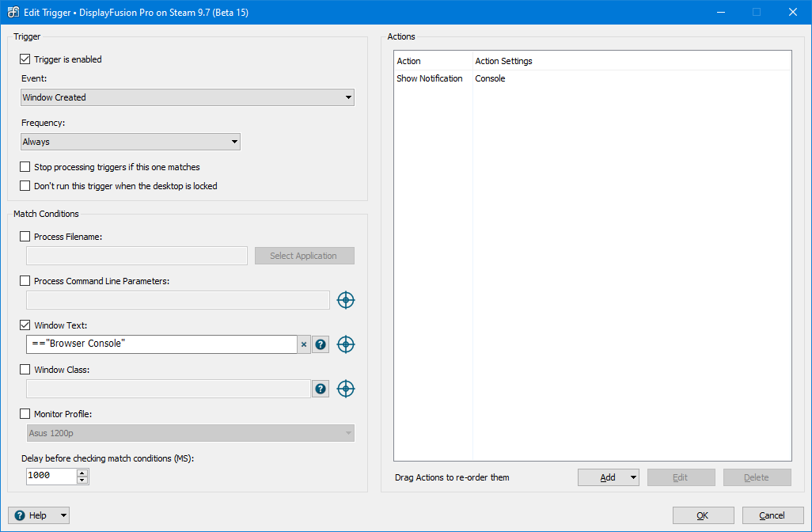Open the Help menu button
Viewport: 812px width, 532px height.
[39, 515]
